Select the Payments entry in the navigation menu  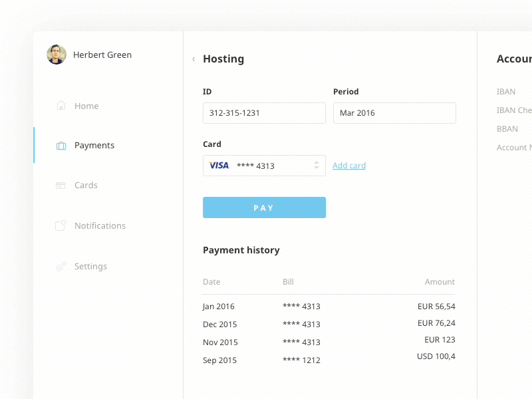(x=94, y=145)
